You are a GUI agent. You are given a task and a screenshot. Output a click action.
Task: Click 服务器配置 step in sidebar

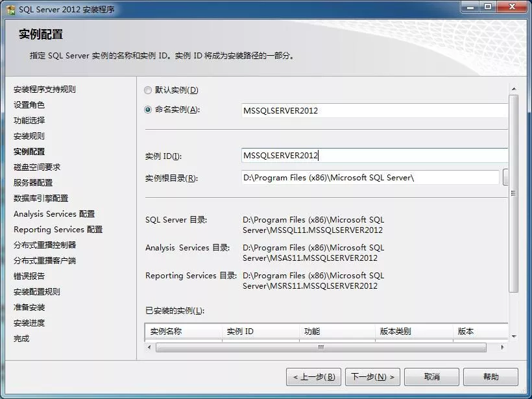tap(33, 183)
